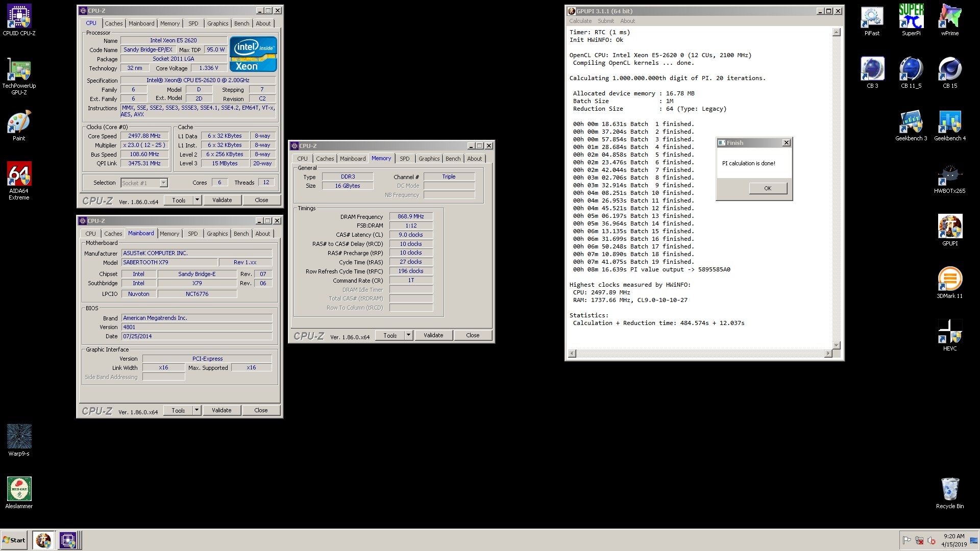
Task: Open the Socket #1 selection dropdown
Action: (x=163, y=183)
